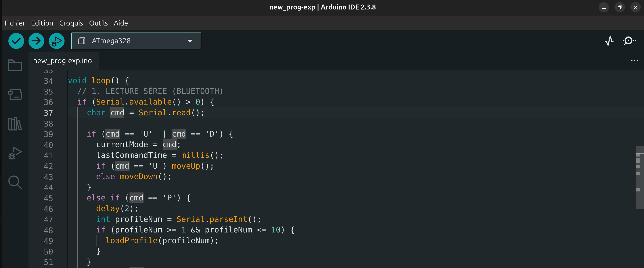The height and width of the screenshot is (268, 644).
Task: Click 'void loop() {' on line 34
Action: click(x=98, y=81)
